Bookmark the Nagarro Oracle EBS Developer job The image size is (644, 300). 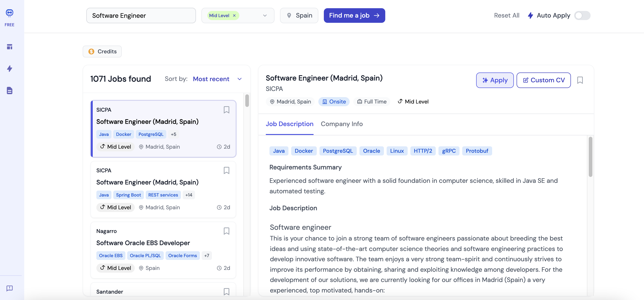[226, 231]
